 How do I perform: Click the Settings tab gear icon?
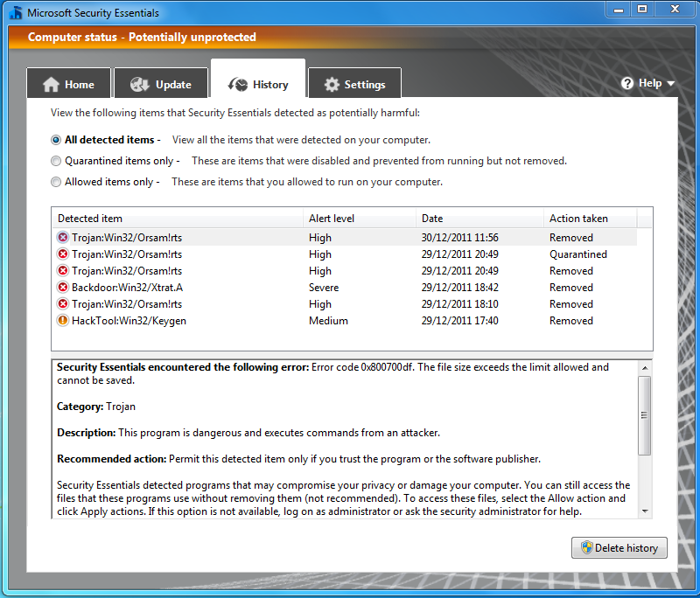pos(332,85)
